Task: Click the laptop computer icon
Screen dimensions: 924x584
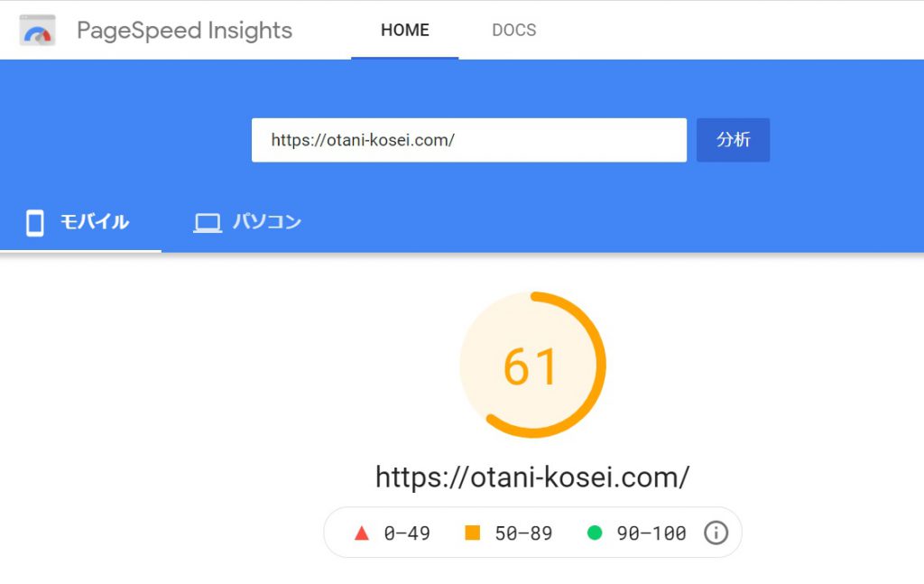Action: tap(208, 222)
